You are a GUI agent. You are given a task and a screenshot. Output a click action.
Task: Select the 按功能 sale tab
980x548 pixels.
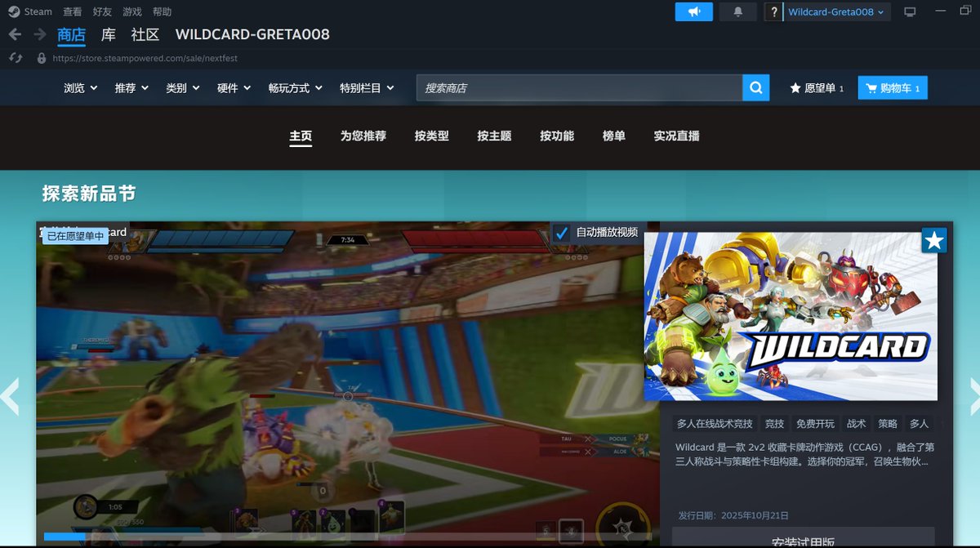pyautogui.click(x=557, y=136)
